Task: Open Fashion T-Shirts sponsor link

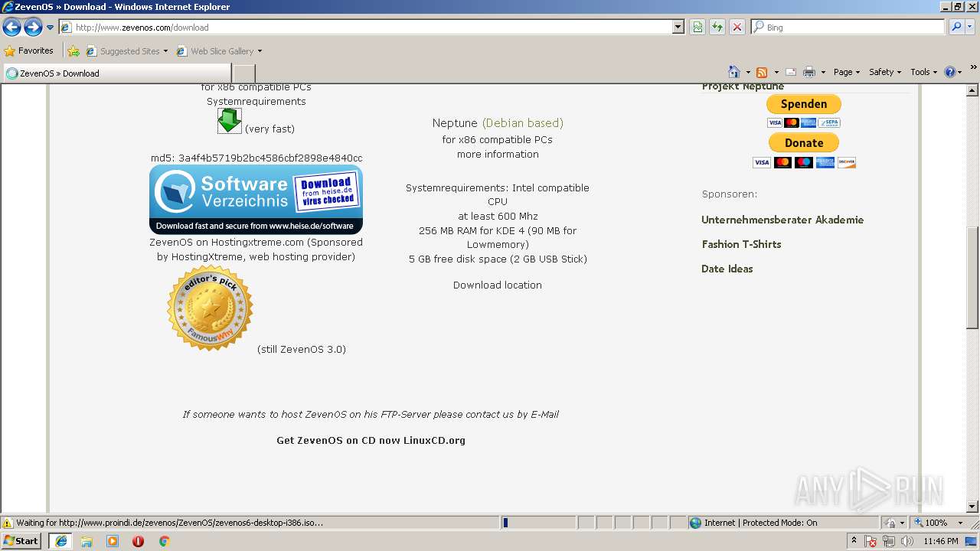Action: (x=741, y=244)
